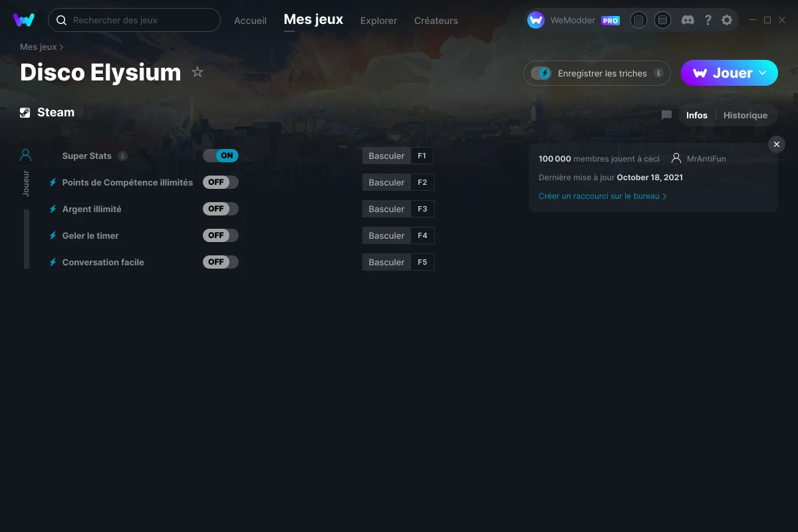Open the help question mark icon
The width and height of the screenshot is (798, 532).
pos(708,20)
